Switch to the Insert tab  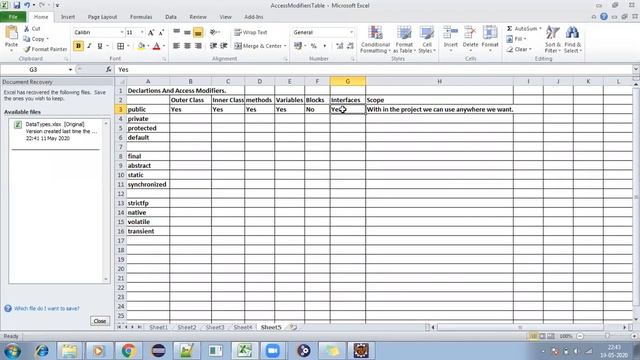[68, 17]
